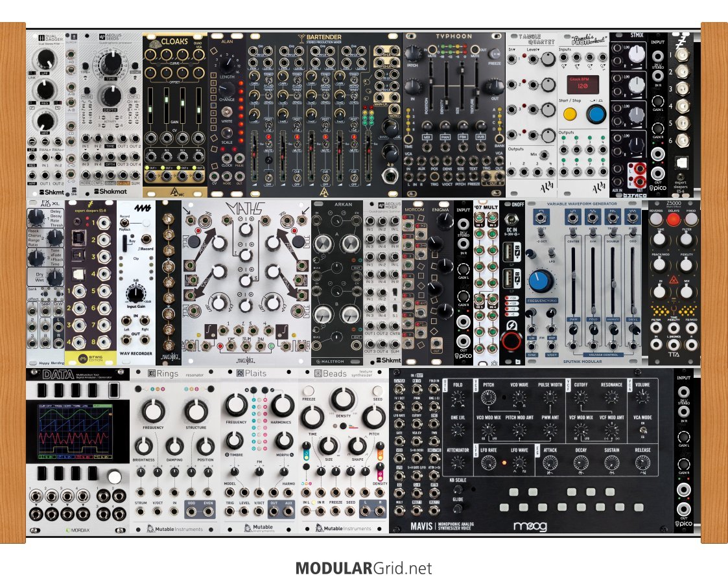Click the oscilloscope screen on DATA
Screen dimensions: 728x582
[76, 432]
